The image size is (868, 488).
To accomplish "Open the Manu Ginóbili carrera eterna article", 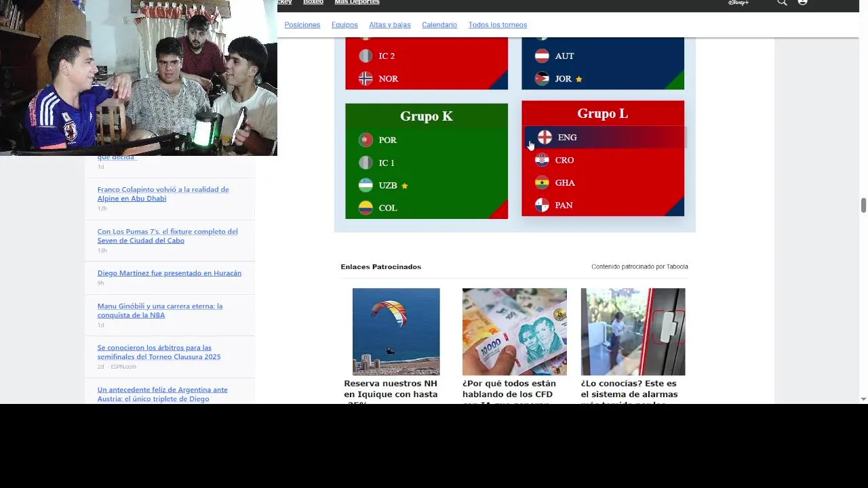I will (160, 310).
